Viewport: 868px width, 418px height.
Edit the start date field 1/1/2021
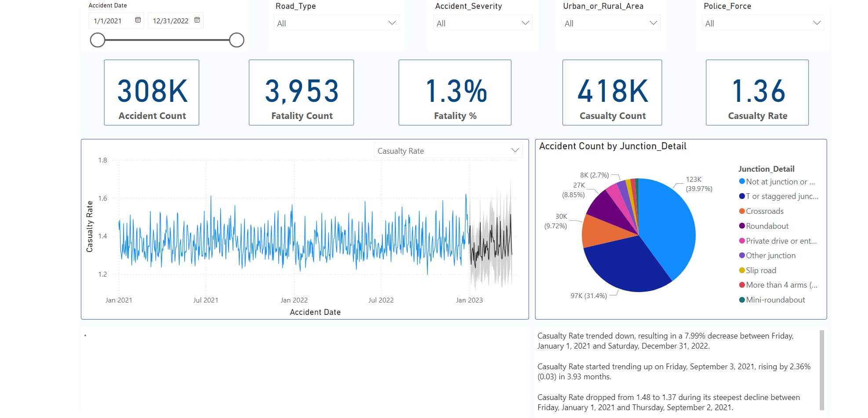point(116,21)
